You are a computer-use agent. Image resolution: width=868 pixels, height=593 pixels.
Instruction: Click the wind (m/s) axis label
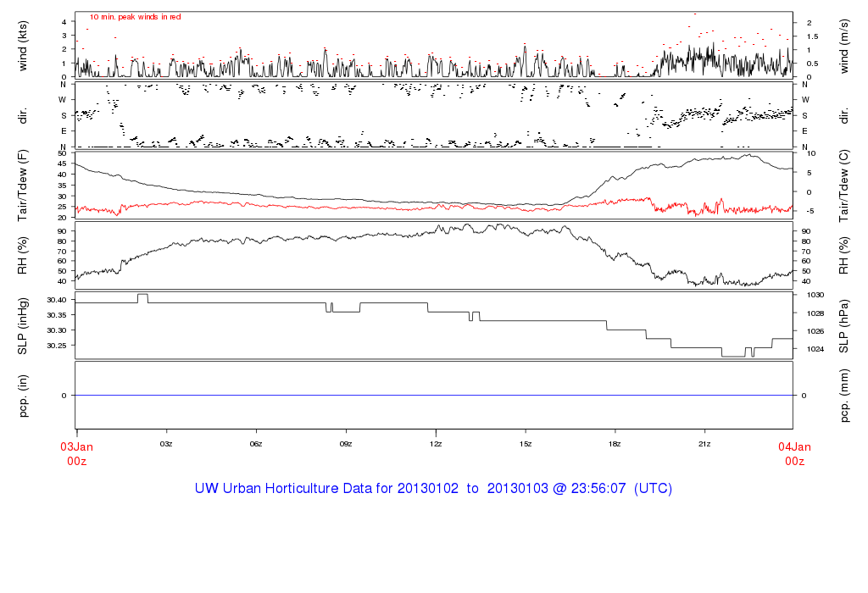[x=844, y=46]
